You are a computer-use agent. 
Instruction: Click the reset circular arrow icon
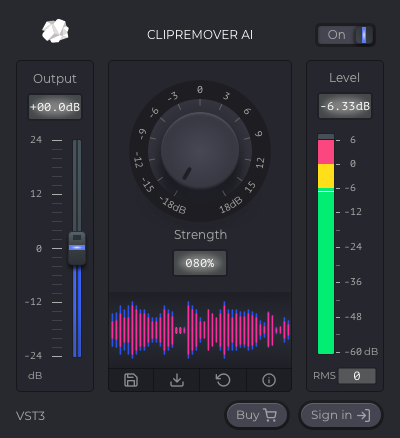click(223, 380)
